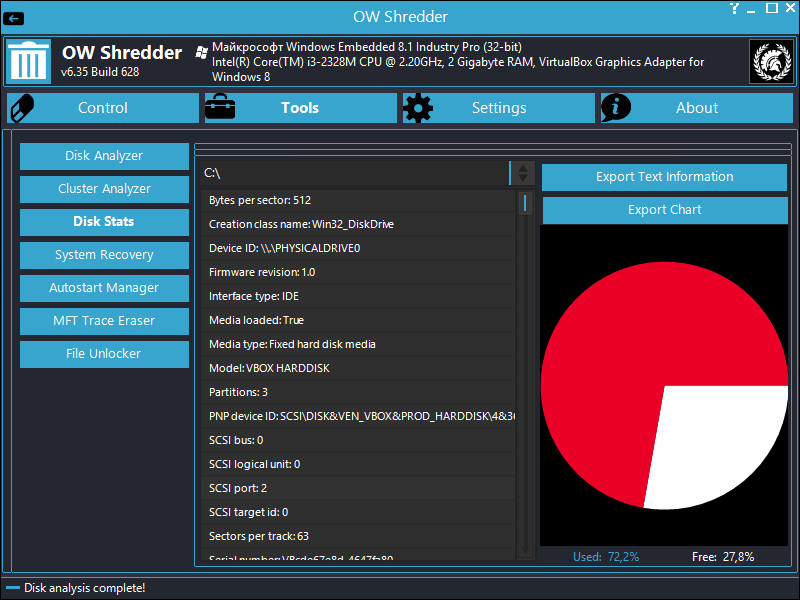This screenshot has width=800, height=600.
Task: Open the File Unlocker tool
Action: [104, 354]
